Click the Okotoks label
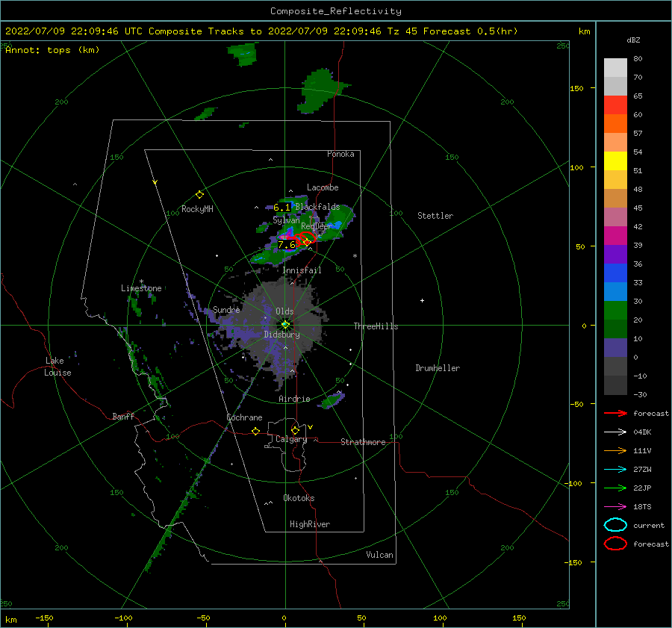Viewport: 672px width, 628px height. (299, 498)
